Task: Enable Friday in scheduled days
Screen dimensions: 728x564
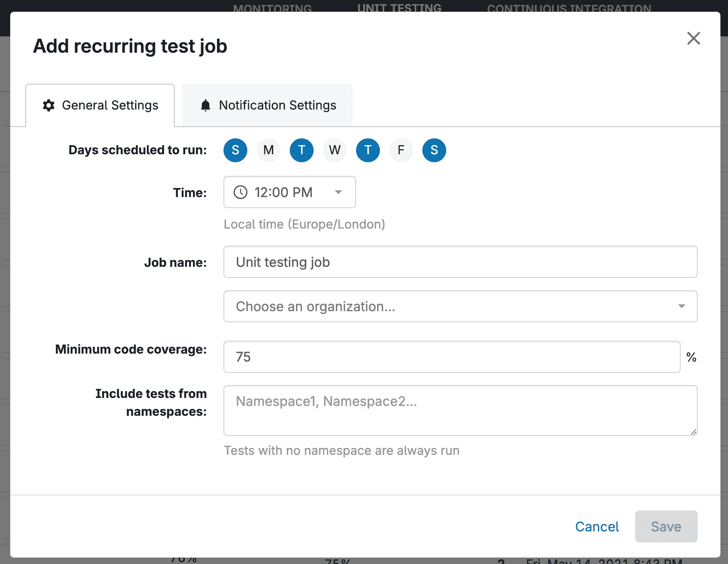Action: 401,150
